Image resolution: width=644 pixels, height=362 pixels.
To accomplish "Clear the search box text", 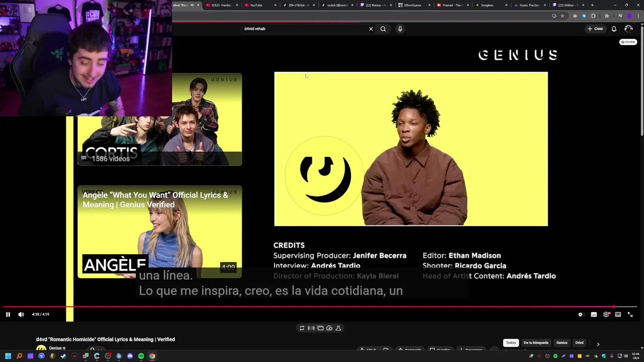I will tap(371, 29).
